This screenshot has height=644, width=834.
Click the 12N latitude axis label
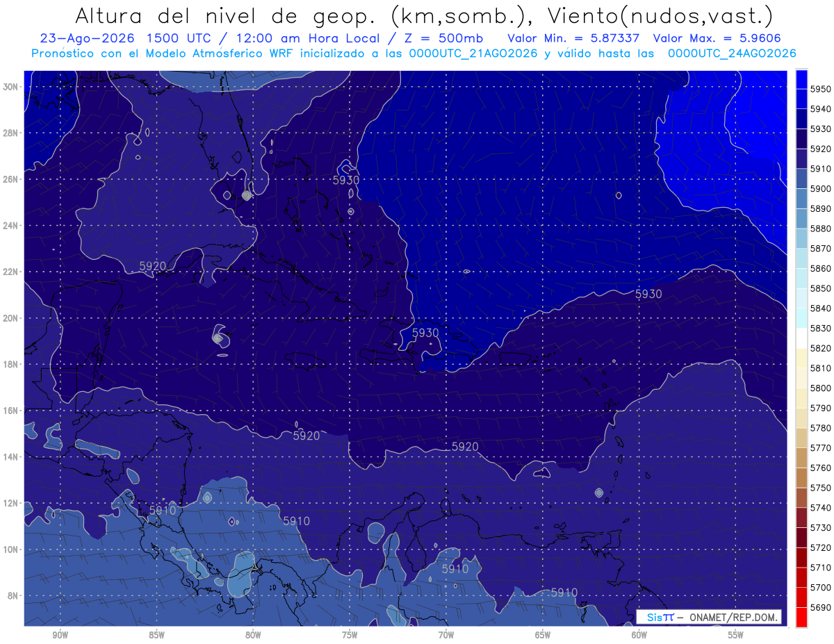pos(10,503)
